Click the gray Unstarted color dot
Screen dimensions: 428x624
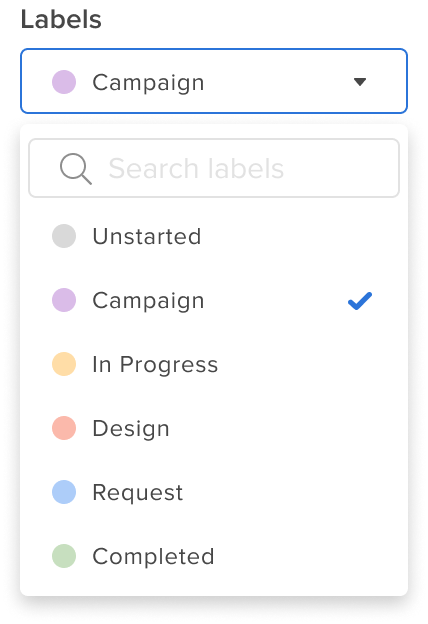[x=64, y=236]
